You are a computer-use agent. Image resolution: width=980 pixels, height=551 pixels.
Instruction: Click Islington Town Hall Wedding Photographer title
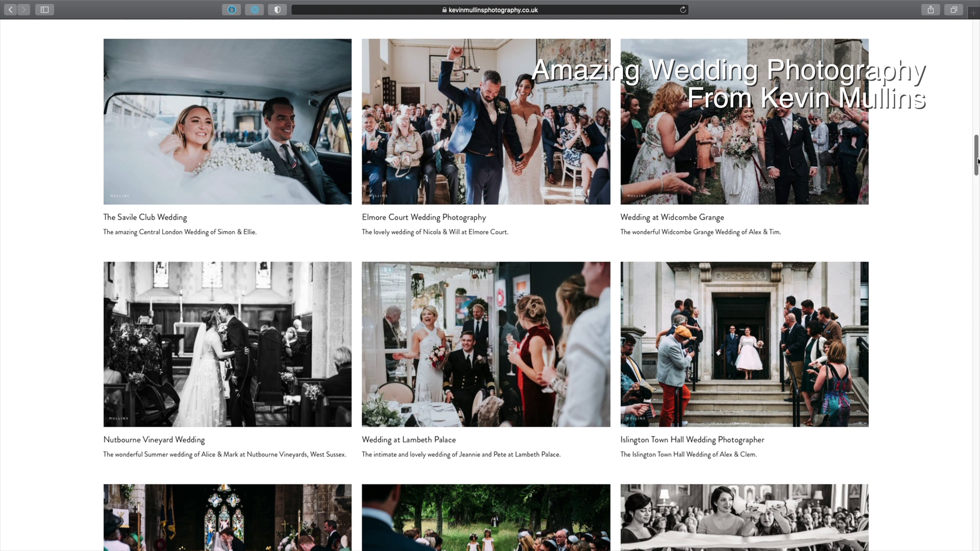(x=692, y=439)
